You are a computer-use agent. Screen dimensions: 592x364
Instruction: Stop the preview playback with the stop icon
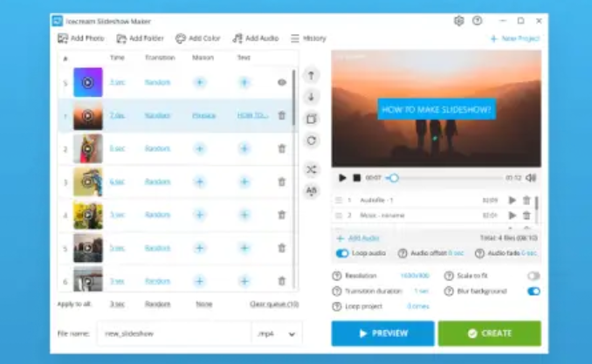click(x=356, y=177)
